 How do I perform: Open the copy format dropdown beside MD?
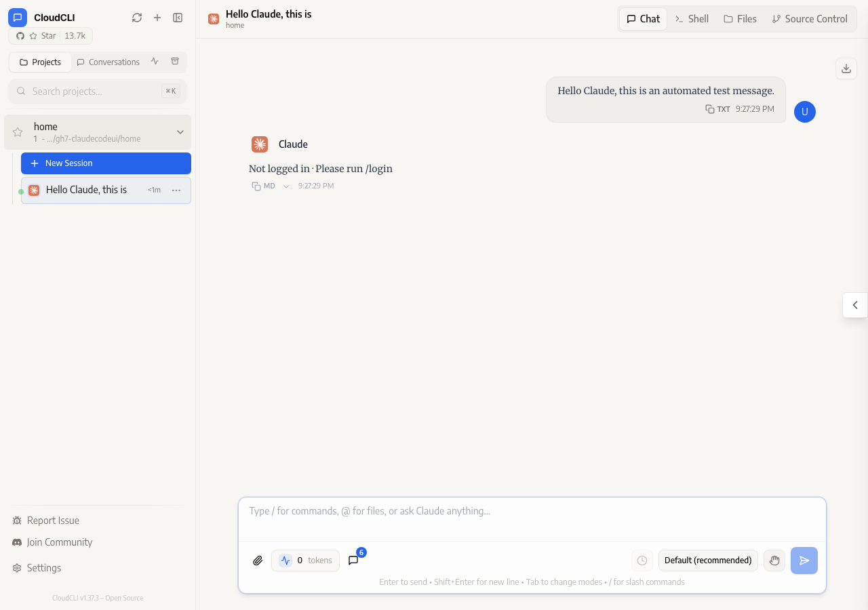pyautogui.click(x=286, y=186)
